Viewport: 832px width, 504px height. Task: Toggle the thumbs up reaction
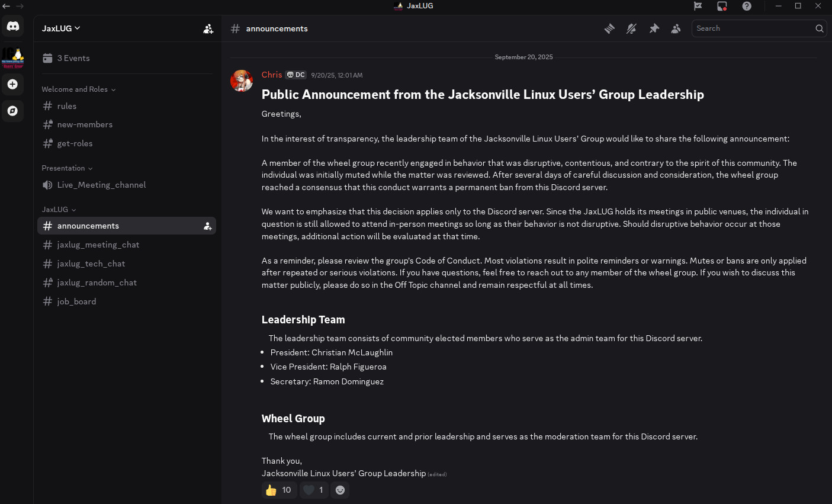click(279, 490)
